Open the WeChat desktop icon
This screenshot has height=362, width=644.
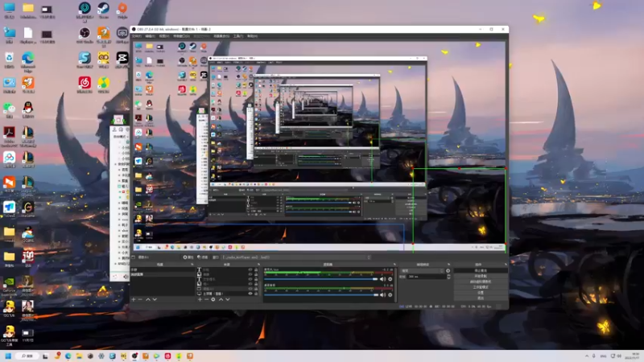9,108
